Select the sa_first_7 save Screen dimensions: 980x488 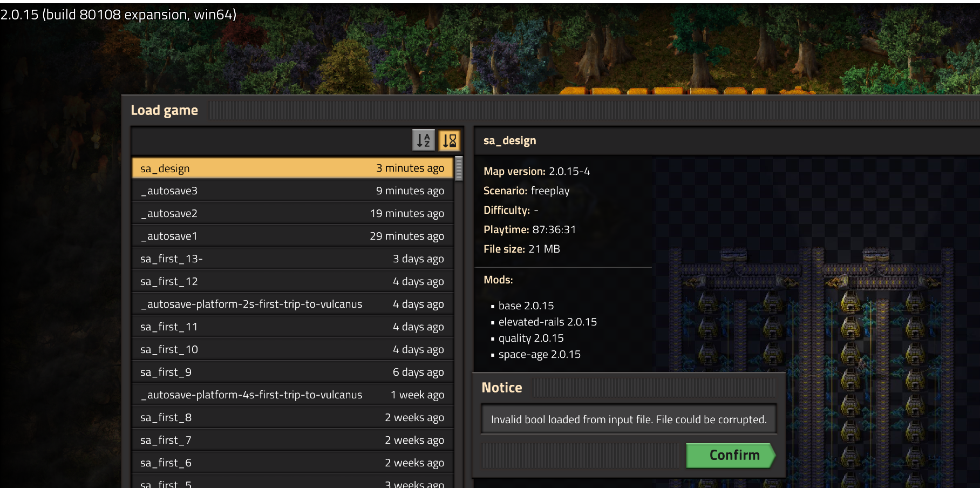coord(292,440)
